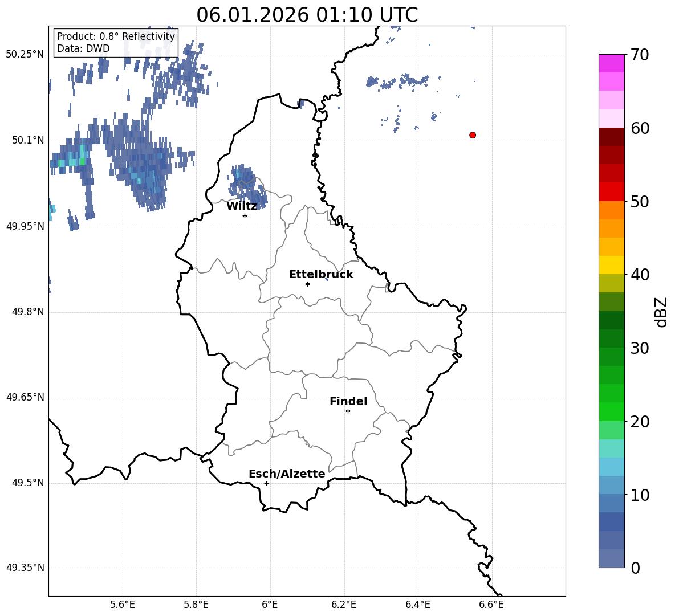Click the '49.8°N' latitude label

(28, 312)
